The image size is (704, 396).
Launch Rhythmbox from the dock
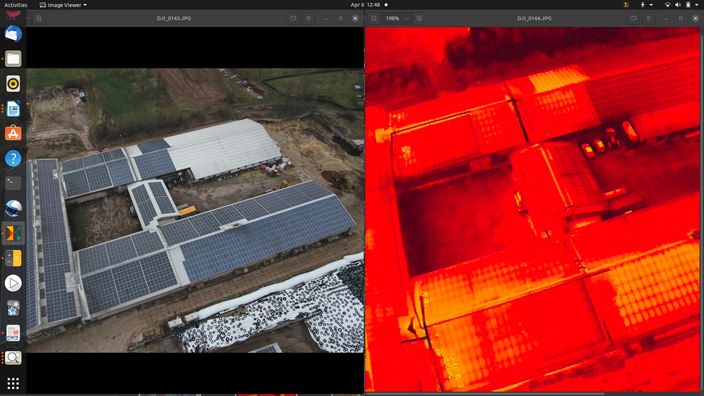(13, 84)
